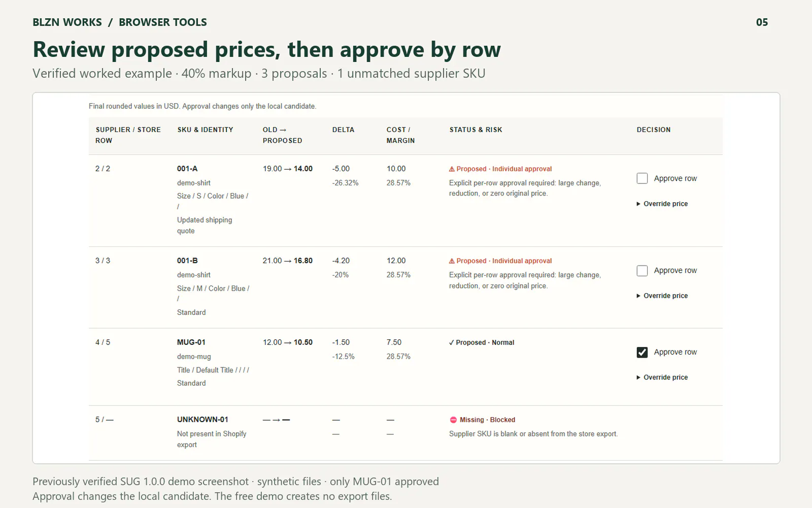Screen dimensions: 812x508
Task: Click the MUG-01 SKU label
Action: (191, 342)
